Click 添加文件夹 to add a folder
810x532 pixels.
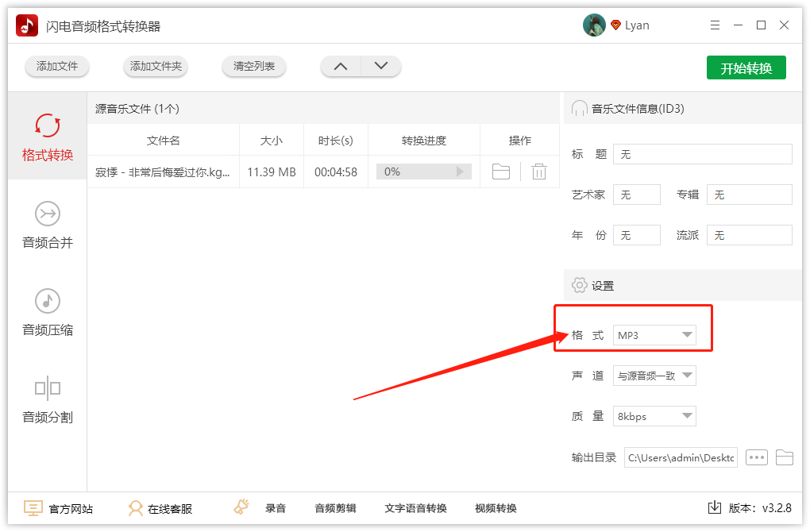coord(156,67)
